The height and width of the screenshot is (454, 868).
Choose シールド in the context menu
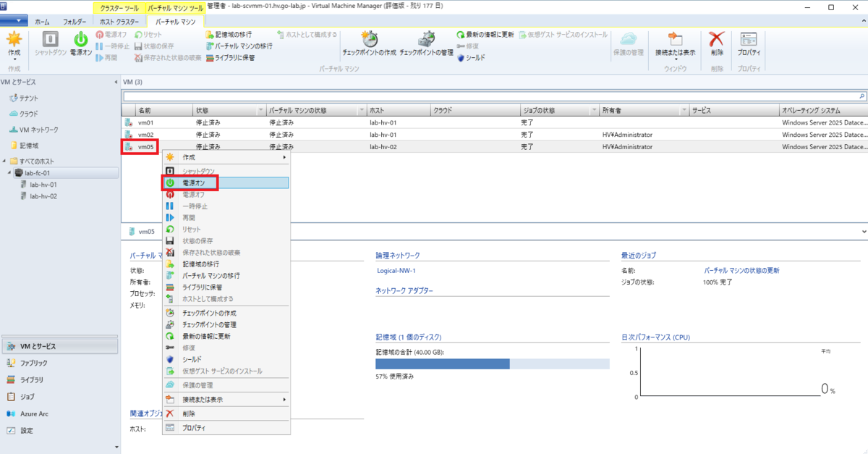tap(226, 359)
